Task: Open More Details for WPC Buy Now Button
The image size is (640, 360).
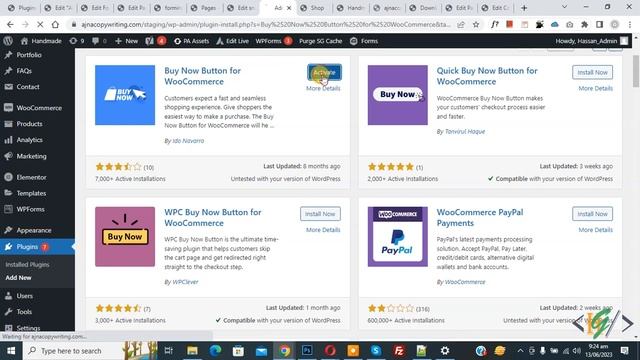Action: [323, 230]
